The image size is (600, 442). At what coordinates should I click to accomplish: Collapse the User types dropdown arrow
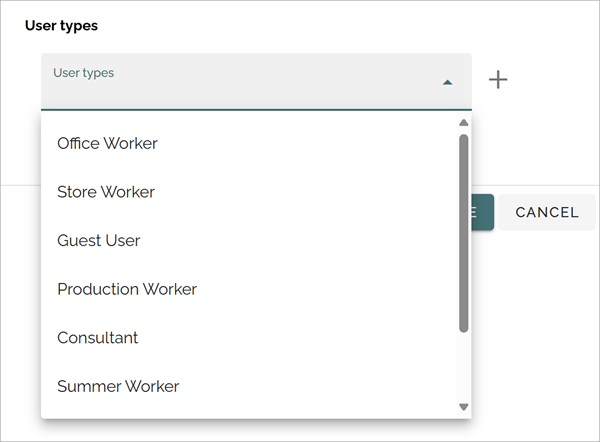(x=447, y=82)
